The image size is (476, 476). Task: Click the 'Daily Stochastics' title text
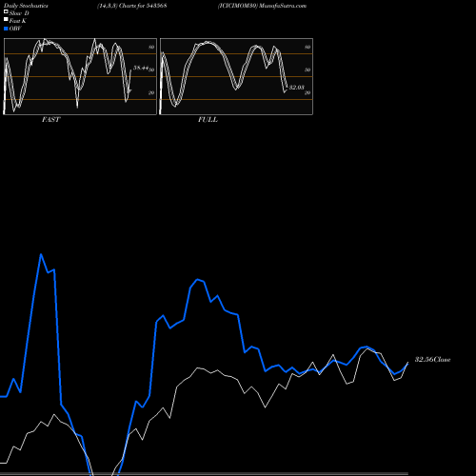[x=26, y=6]
